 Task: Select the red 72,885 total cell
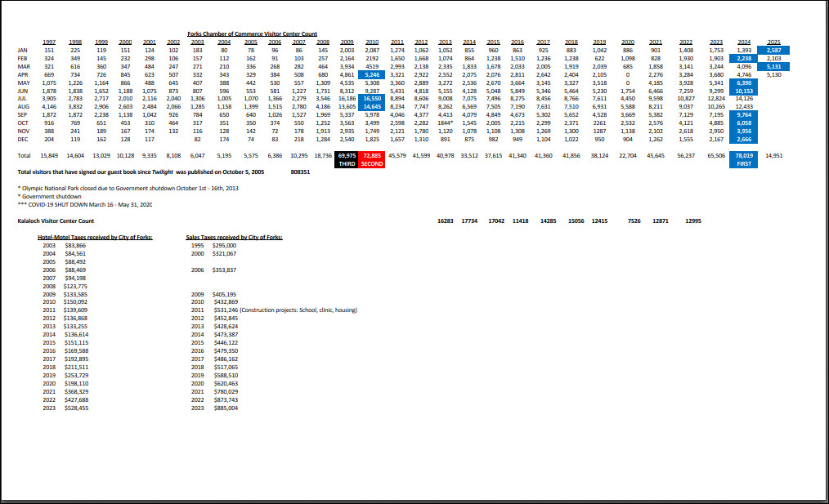(372, 156)
